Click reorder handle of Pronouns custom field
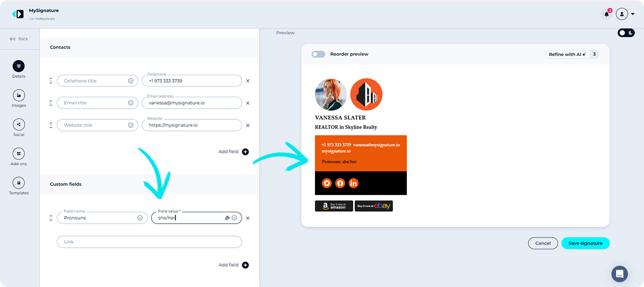This screenshot has height=287, width=644. (x=50, y=218)
